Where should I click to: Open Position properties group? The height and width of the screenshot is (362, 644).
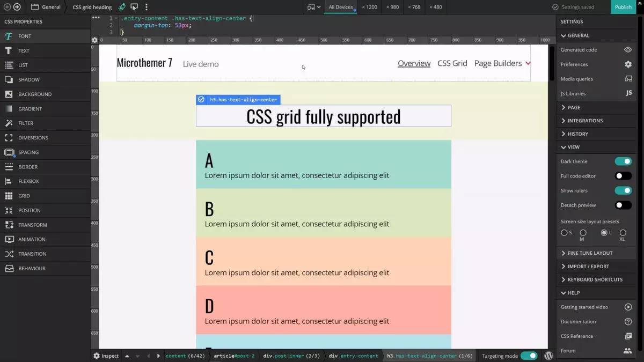[45, 210]
